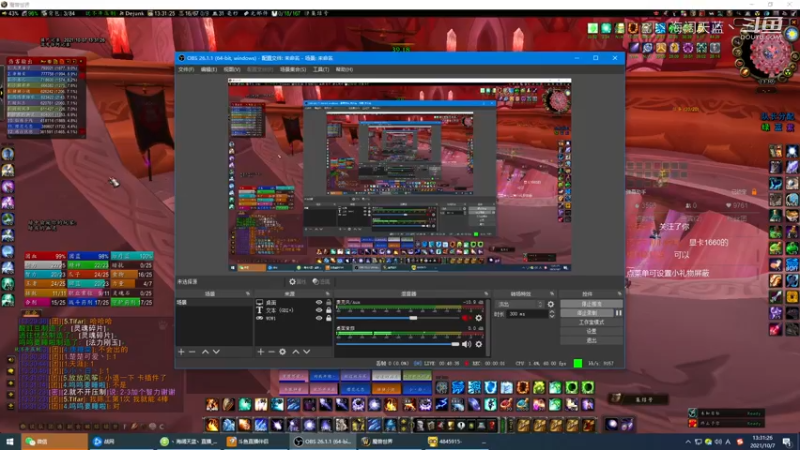The width and height of the screenshot is (800, 450).
Task: Remove the selected scene with minus icon
Action: (x=192, y=352)
